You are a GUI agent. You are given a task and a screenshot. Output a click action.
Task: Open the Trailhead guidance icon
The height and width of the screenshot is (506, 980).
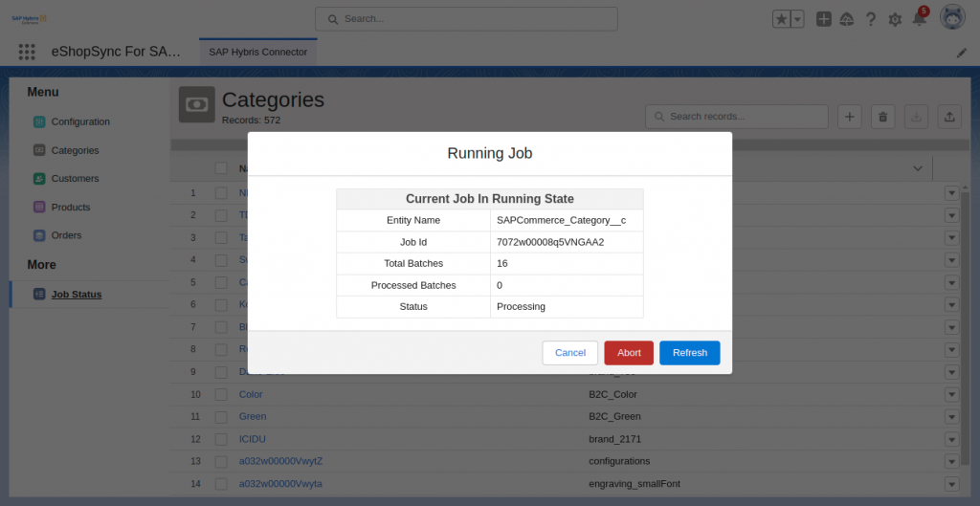point(847,19)
